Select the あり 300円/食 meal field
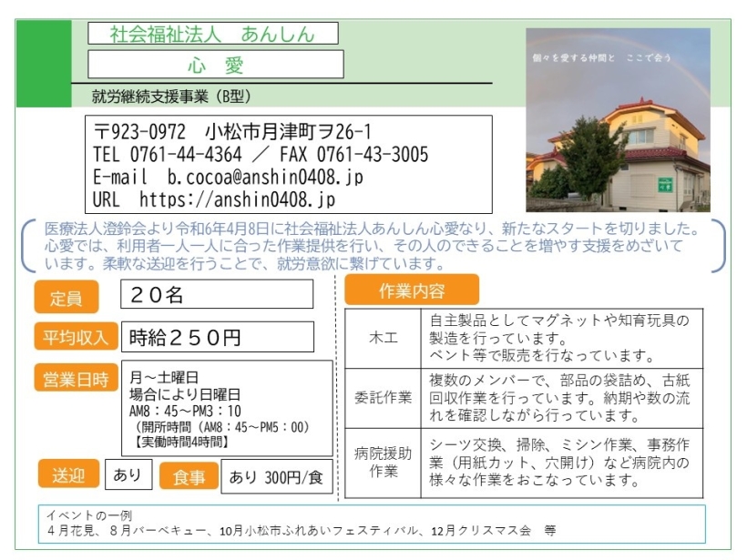The width and height of the screenshot is (747, 560). pos(277,476)
